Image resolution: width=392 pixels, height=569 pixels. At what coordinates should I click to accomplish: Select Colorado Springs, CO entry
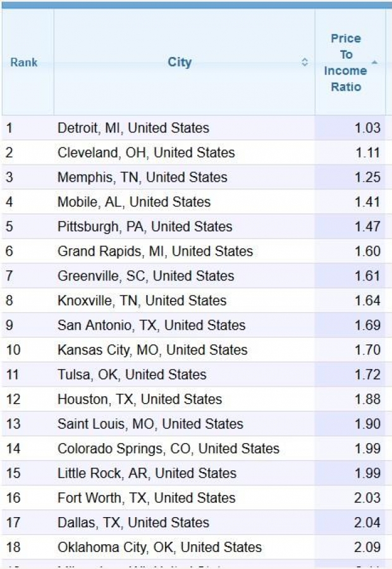click(x=168, y=449)
